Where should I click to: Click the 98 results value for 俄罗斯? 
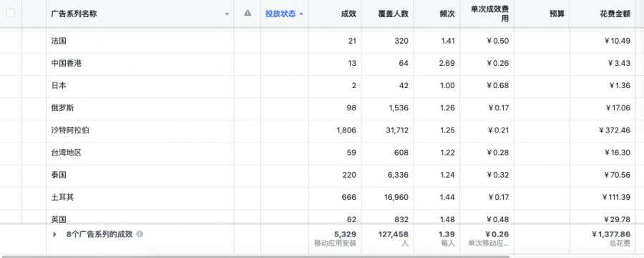point(351,107)
